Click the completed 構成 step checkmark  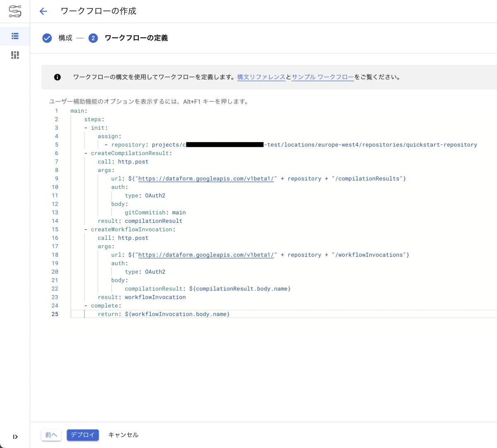click(x=47, y=38)
